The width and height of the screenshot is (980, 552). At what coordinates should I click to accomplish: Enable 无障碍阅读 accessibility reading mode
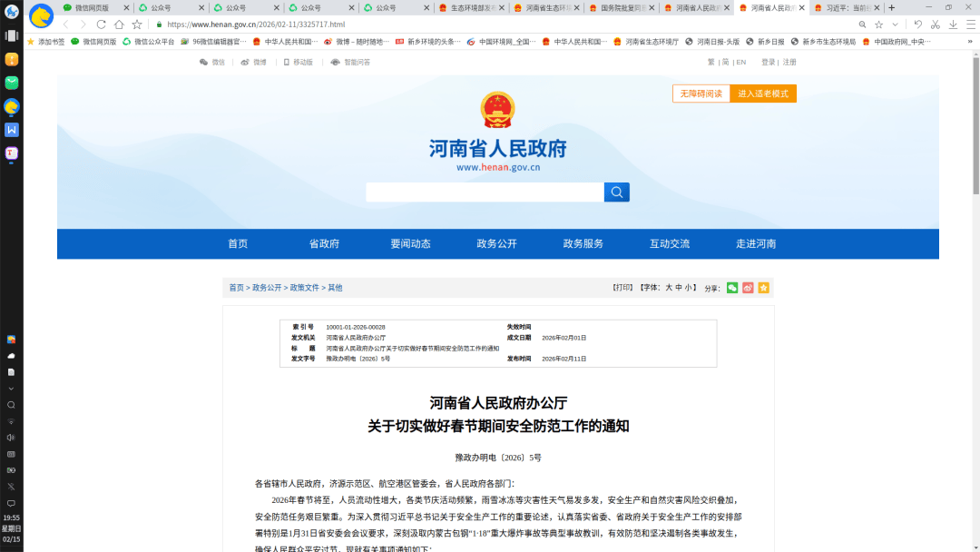tap(697, 94)
